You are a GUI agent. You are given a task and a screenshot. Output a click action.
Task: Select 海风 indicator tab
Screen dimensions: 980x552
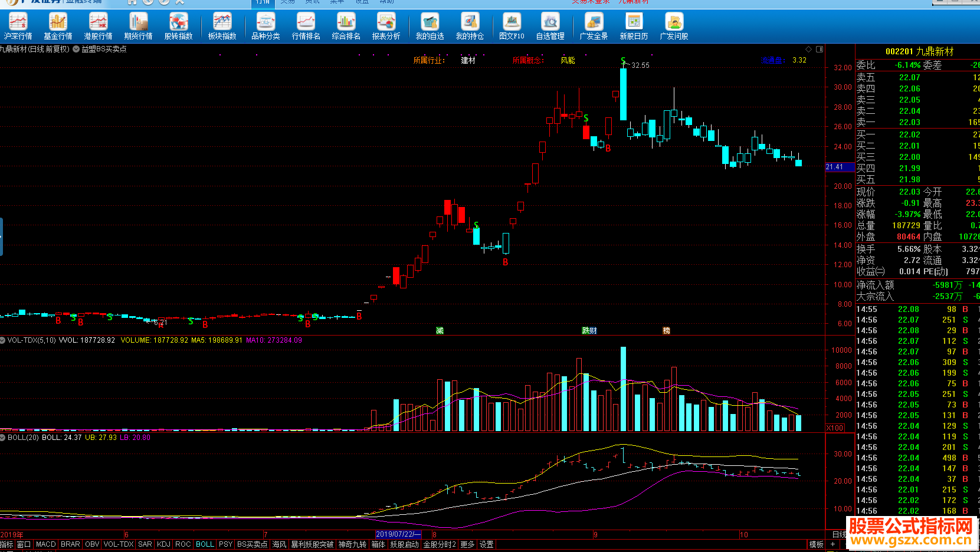point(279,544)
